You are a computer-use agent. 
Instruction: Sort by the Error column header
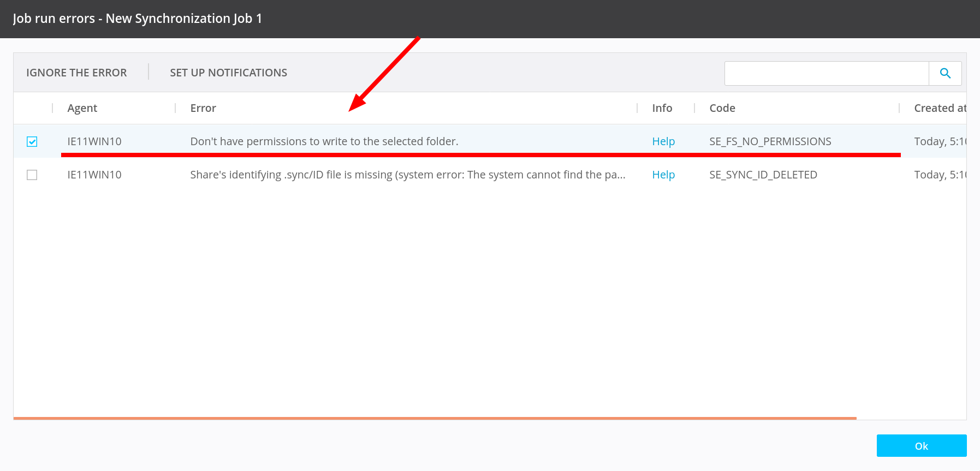point(203,108)
